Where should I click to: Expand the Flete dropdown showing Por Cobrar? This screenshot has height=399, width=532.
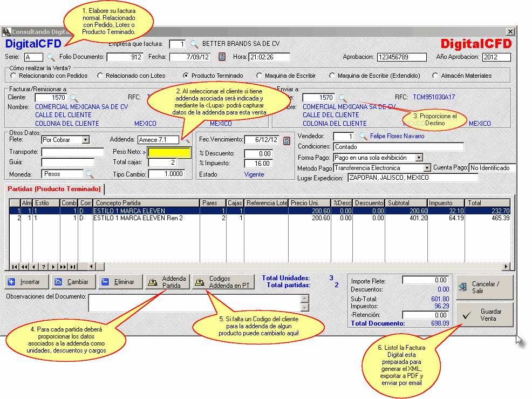tap(85, 140)
